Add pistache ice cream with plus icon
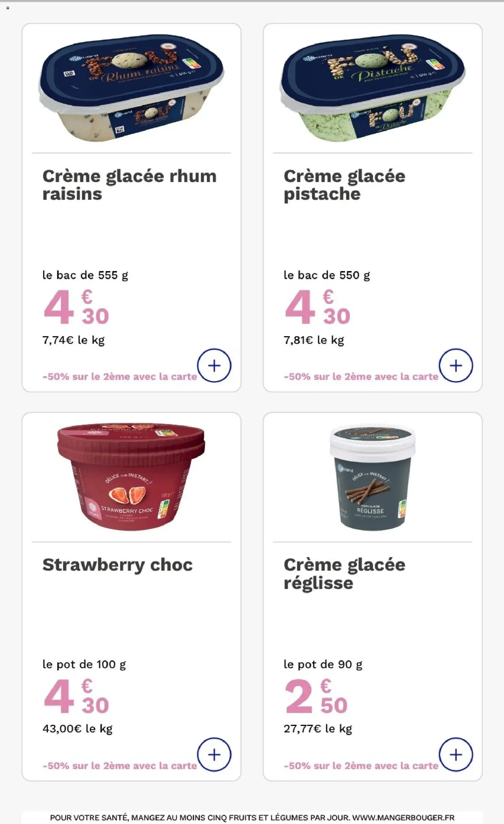 pos(456,365)
